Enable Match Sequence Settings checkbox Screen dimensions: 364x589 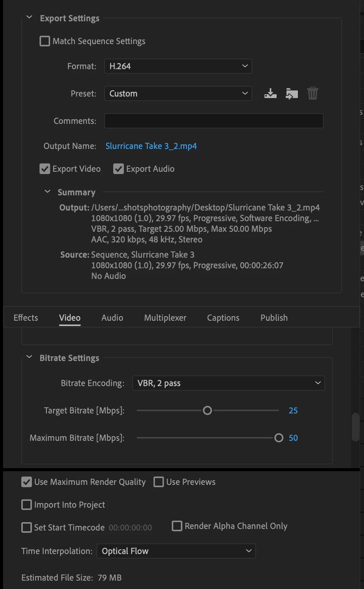pyautogui.click(x=45, y=41)
